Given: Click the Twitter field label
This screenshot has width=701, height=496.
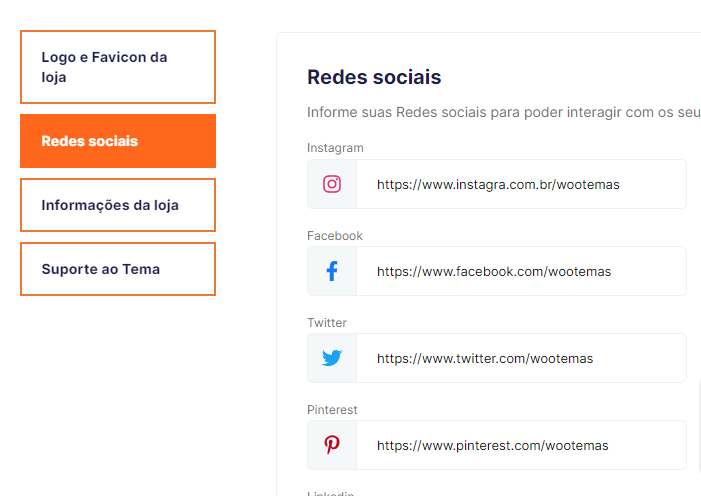Looking at the screenshot, I should coord(327,323).
